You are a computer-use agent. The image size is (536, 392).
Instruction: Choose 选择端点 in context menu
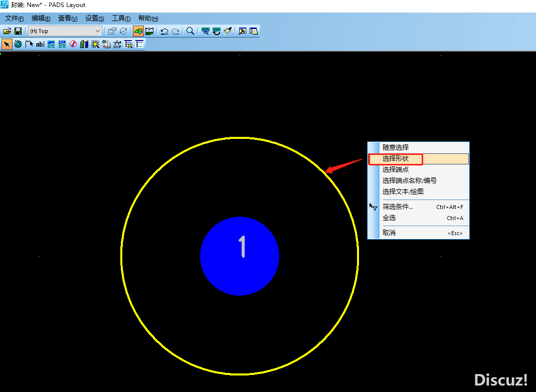pos(418,169)
